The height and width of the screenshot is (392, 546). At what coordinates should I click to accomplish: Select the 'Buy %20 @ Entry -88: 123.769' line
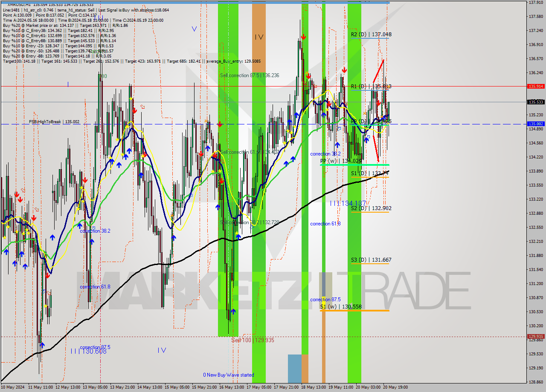[57, 56]
